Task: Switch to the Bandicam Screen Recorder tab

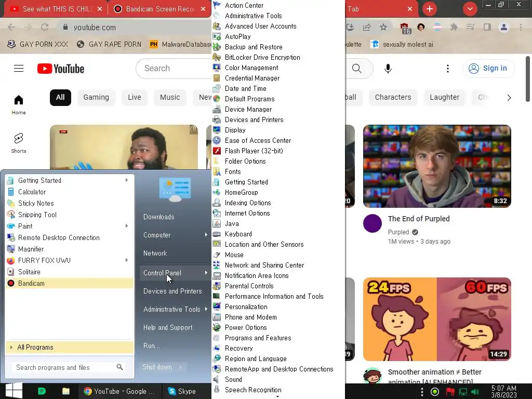Action: coord(159,9)
